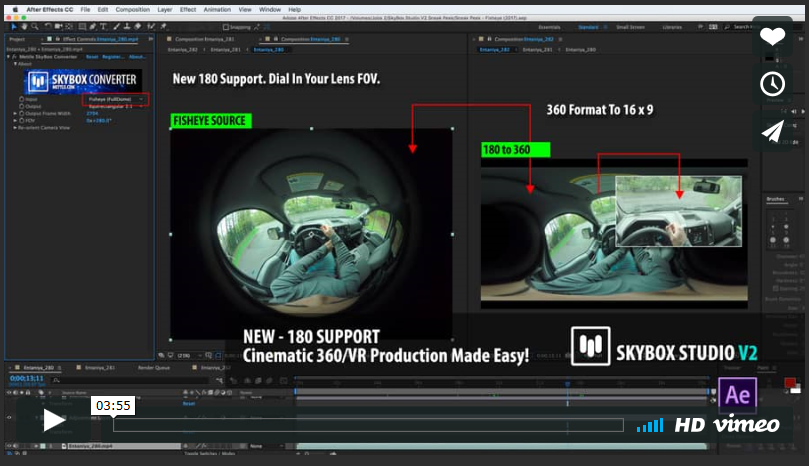Image resolution: width=809 pixels, height=466 pixels.
Task: Hide the Entaniya_280.mp4 layer eye
Action: (9, 446)
